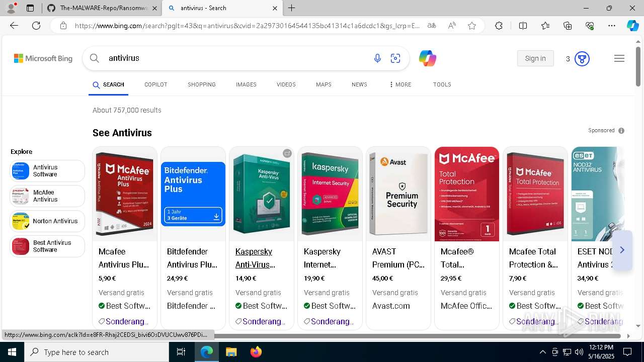Click the browser Back arrow
This screenshot has height=362, width=644.
coord(14,26)
